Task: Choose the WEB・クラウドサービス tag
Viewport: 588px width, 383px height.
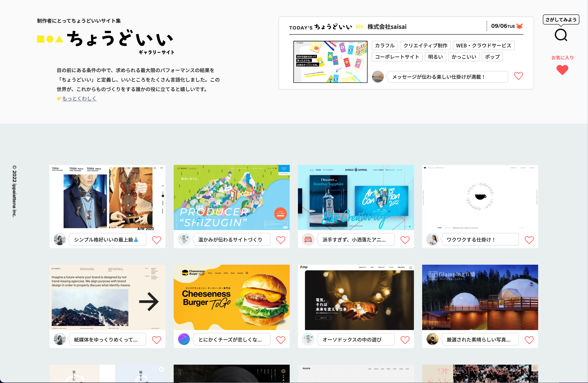Action: tap(483, 46)
